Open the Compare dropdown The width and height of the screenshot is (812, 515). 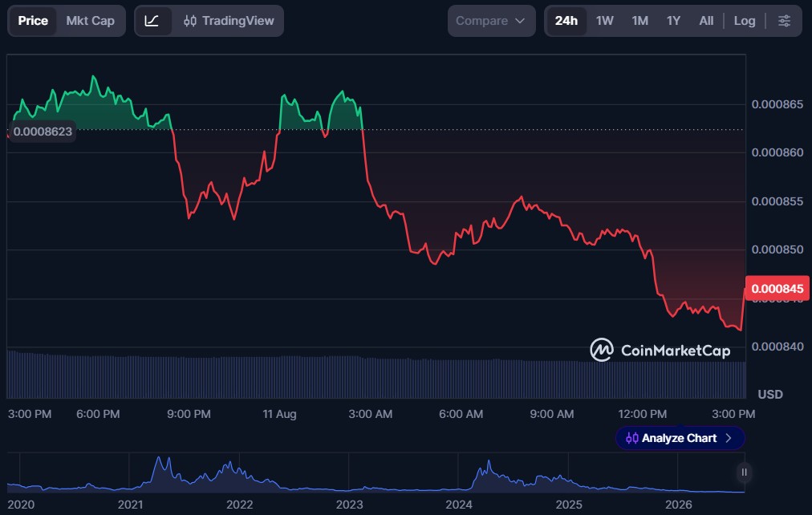(x=491, y=21)
